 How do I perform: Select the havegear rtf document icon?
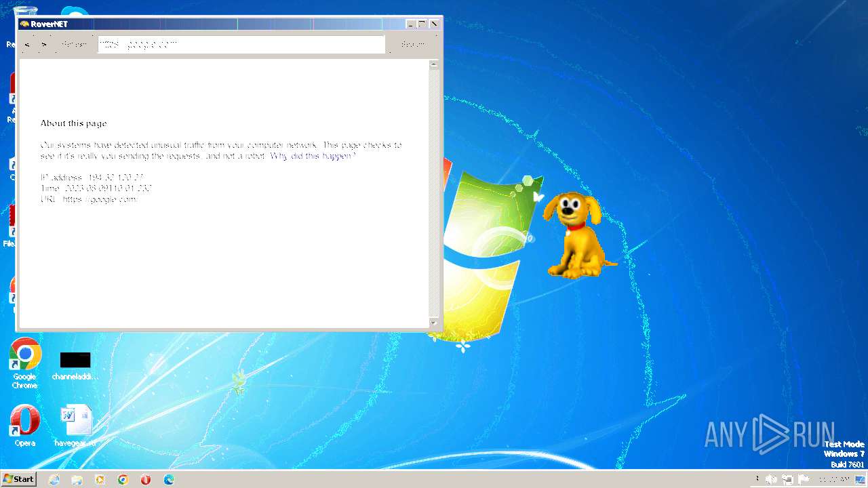coord(75,426)
